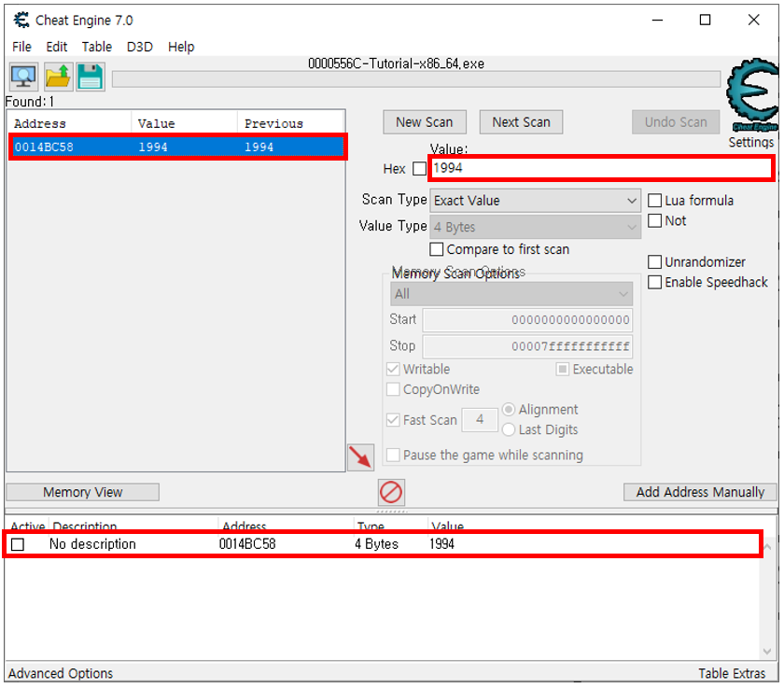Open the memory region All dropdown

tap(511, 294)
